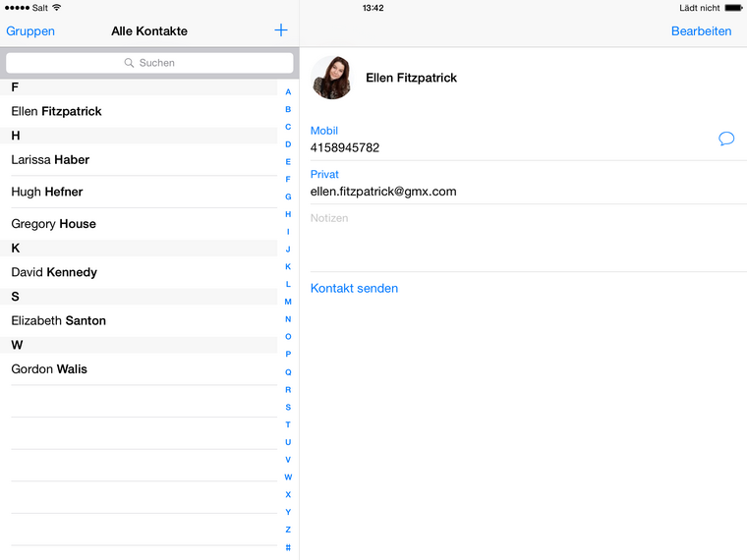The height and width of the screenshot is (560, 747).
Task: Open Ellen Fitzpatrick's profile photo
Action: pyautogui.click(x=331, y=78)
